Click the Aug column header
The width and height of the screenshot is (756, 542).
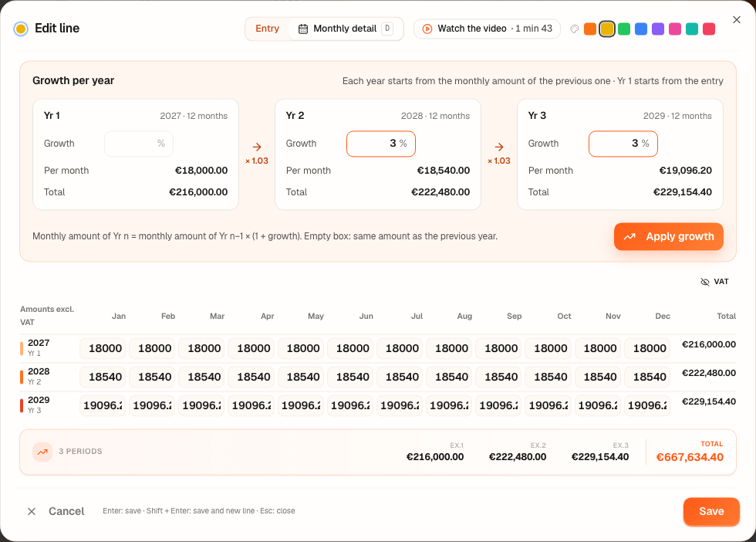(x=464, y=316)
